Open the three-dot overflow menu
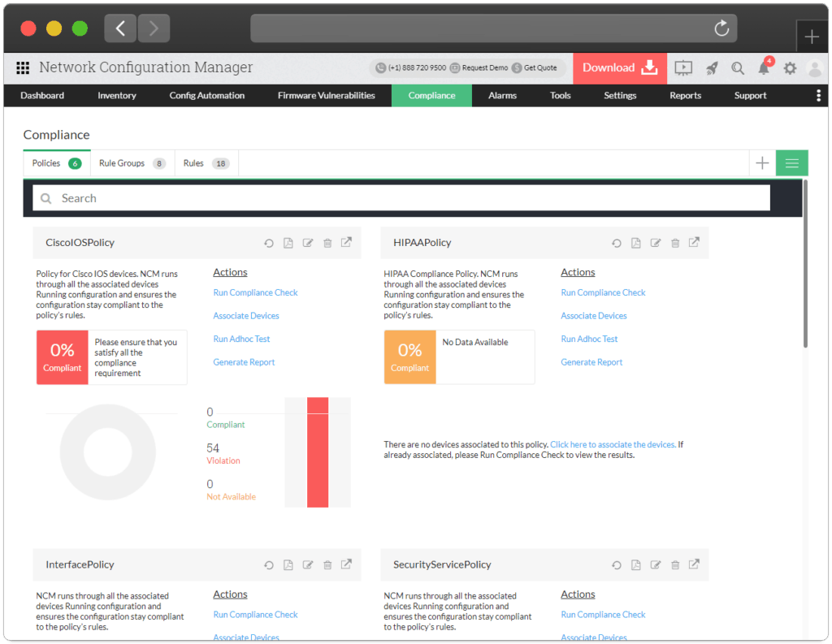The width and height of the screenshot is (832, 644). click(x=819, y=96)
